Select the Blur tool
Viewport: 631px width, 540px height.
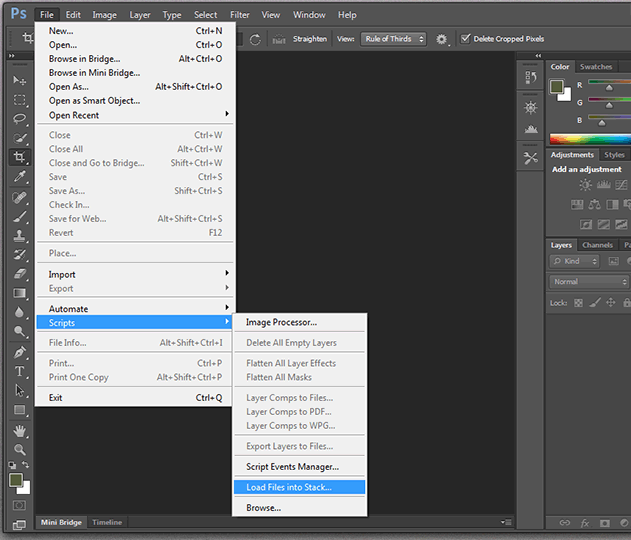[x=19, y=312]
